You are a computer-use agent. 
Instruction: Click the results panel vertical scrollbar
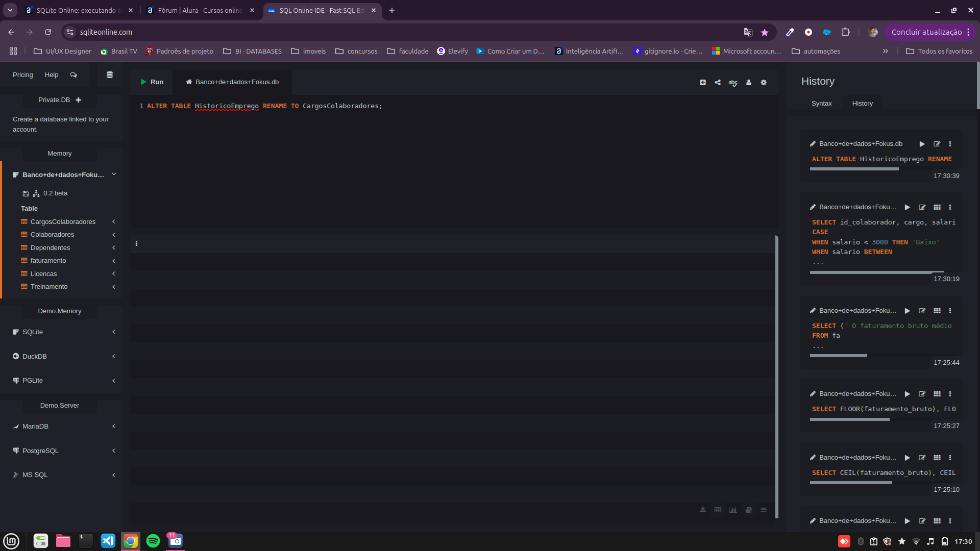(x=776, y=377)
